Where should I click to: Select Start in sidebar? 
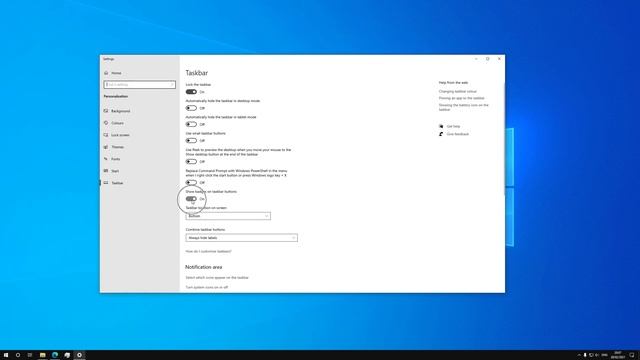pyautogui.click(x=115, y=171)
